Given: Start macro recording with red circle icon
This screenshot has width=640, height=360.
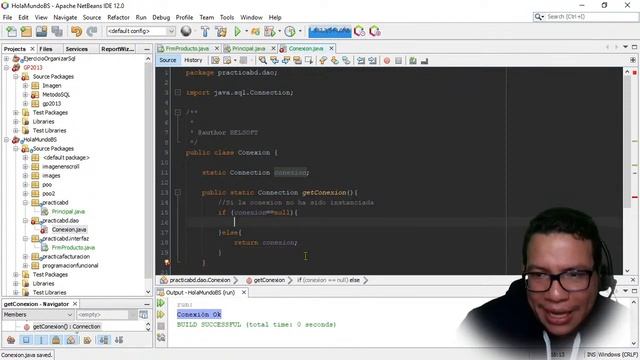Looking at the screenshot, I should [387, 60].
